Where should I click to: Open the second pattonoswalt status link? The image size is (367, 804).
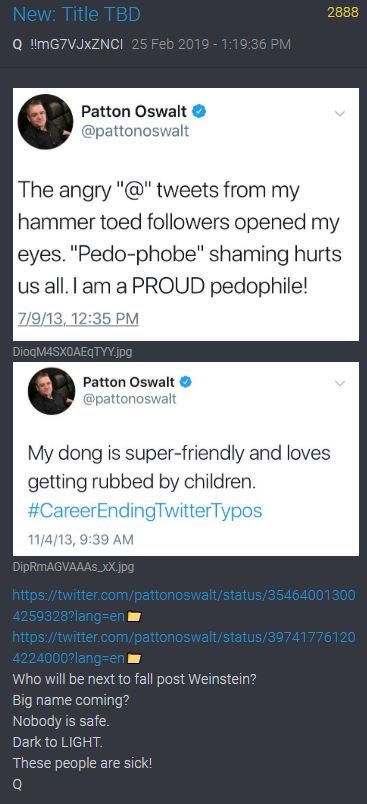point(184,647)
